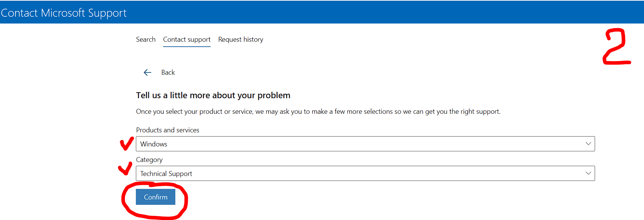Image resolution: width=644 pixels, height=220 pixels.
Task: Click the chevron on the Windows dropdown
Action: [x=588, y=144]
